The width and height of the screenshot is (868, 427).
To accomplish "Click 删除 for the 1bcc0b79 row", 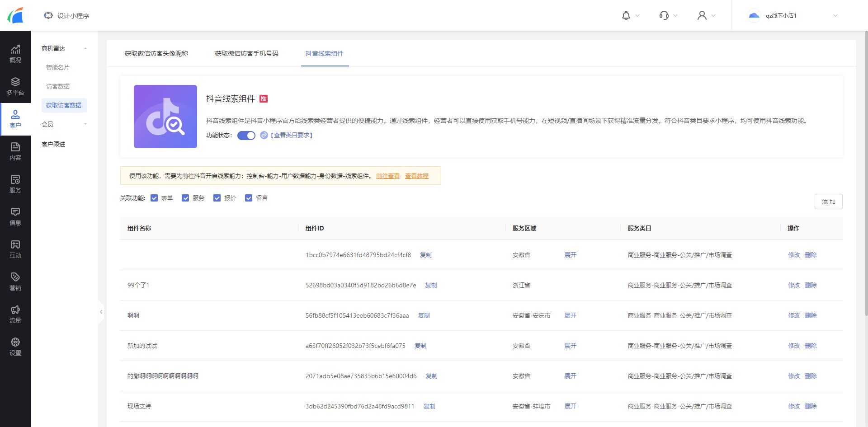I will [x=811, y=255].
